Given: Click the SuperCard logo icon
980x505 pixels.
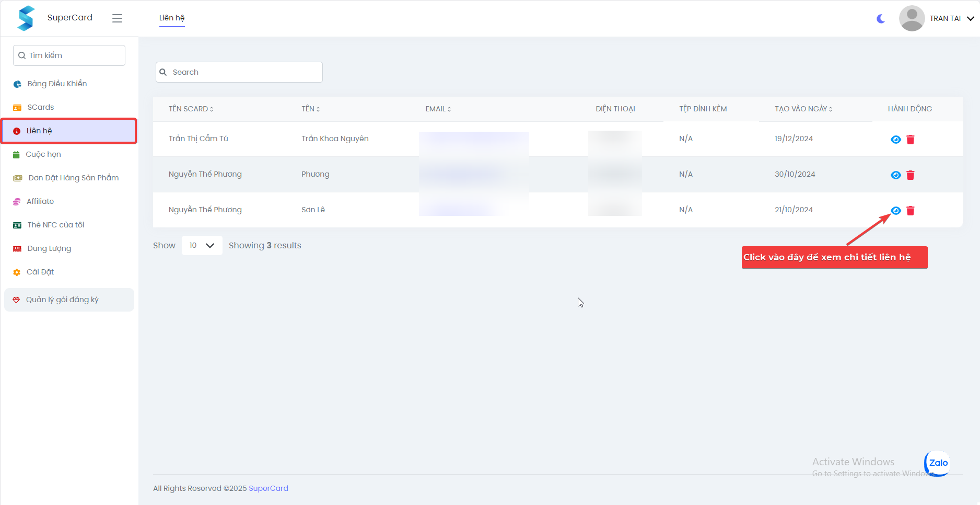Looking at the screenshot, I should (x=26, y=18).
